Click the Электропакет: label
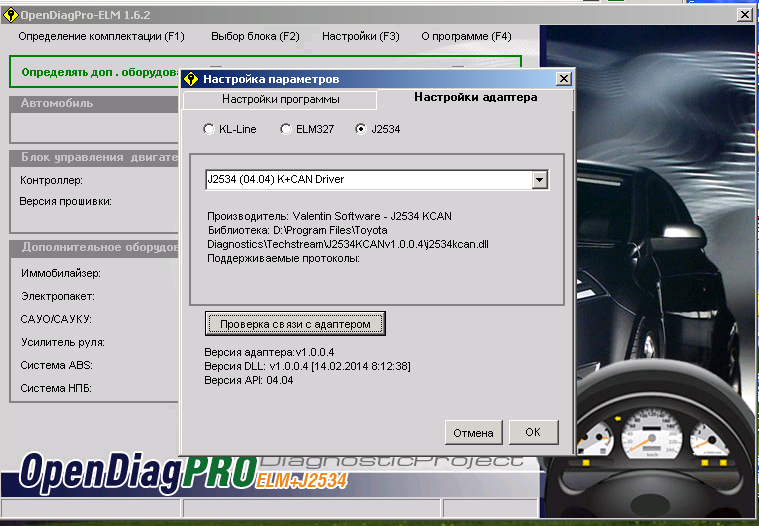The height and width of the screenshot is (526, 759). 58,296
